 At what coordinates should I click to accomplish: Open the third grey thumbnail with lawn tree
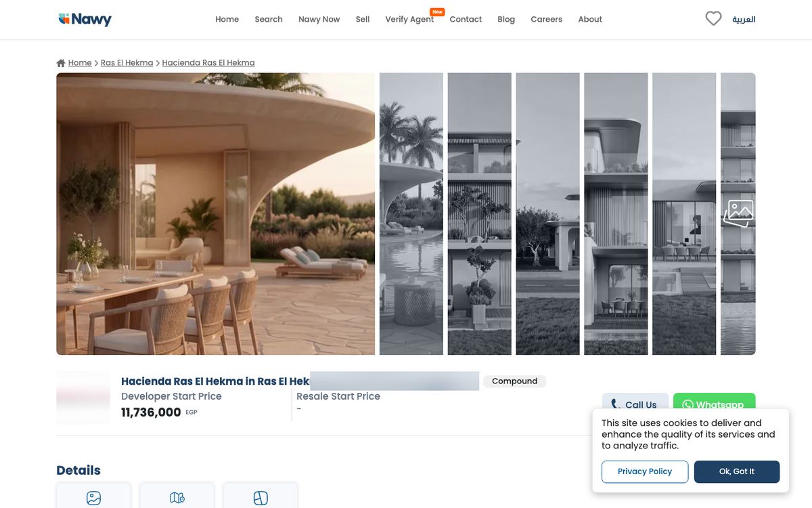[x=548, y=214]
